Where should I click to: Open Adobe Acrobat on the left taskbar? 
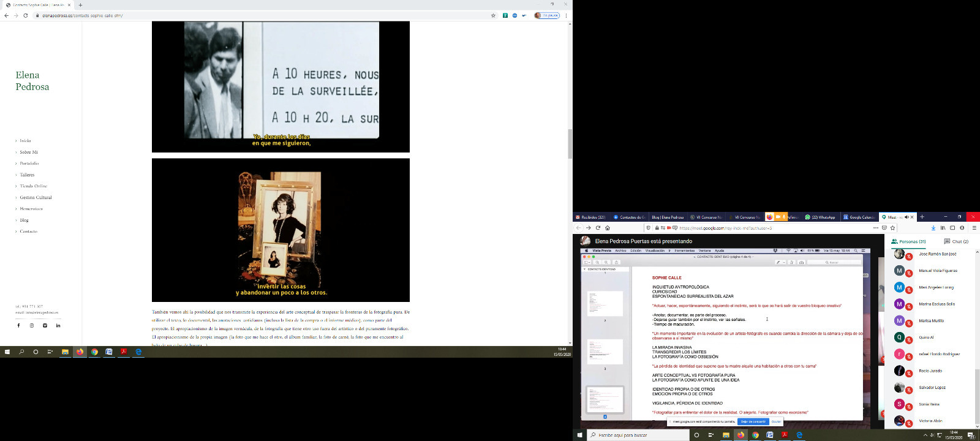pos(124,352)
